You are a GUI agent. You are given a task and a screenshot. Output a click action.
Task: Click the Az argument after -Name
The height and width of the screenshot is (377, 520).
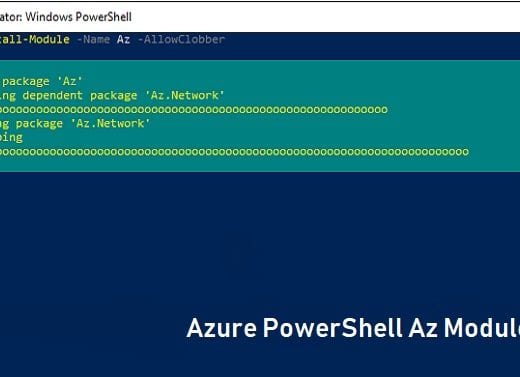[123, 39]
